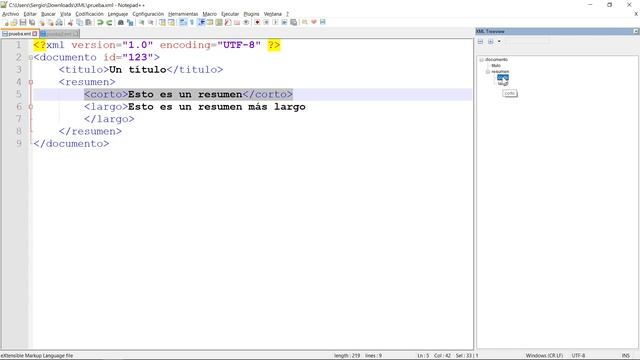
Task: Start macro recording with red Record icon
Action: (x=257, y=22)
